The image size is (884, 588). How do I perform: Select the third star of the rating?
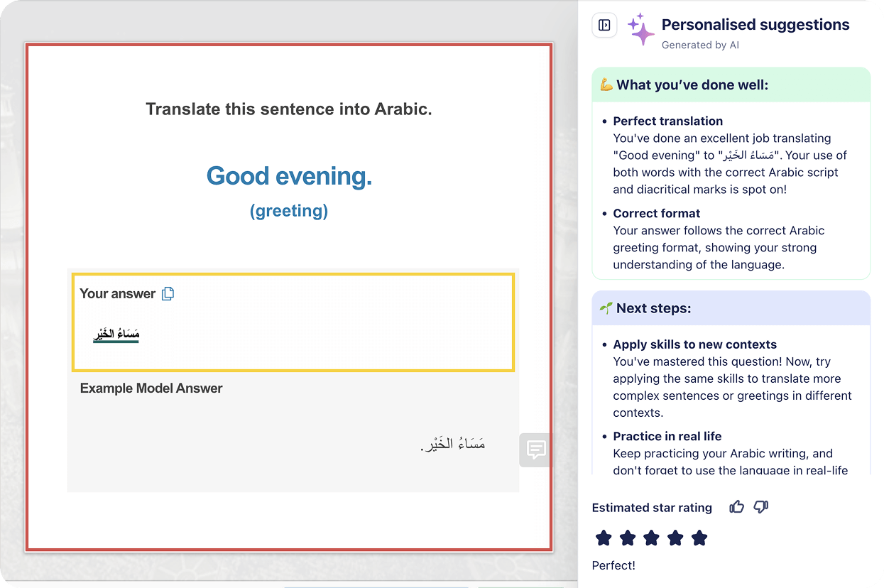[652, 538]
